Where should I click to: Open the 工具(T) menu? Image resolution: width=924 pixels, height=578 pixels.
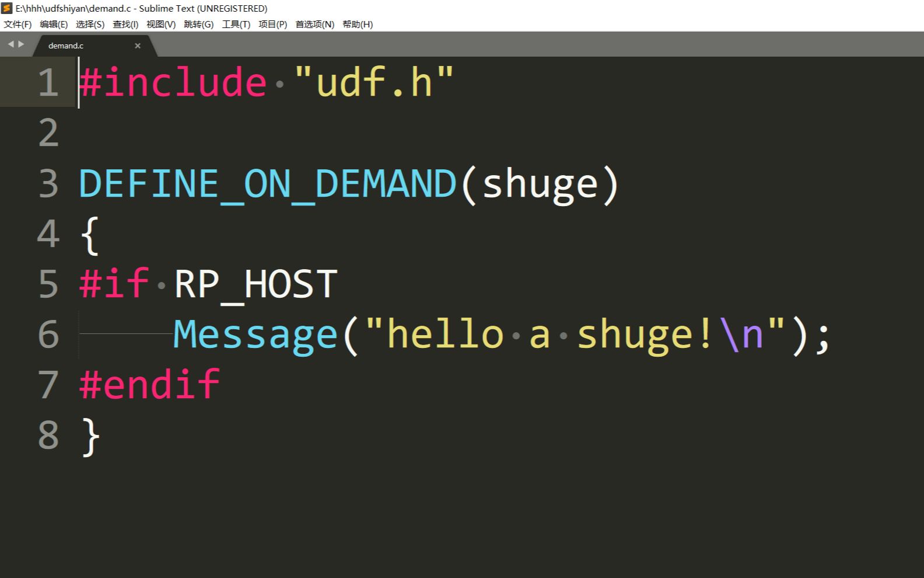click(236, 24)
